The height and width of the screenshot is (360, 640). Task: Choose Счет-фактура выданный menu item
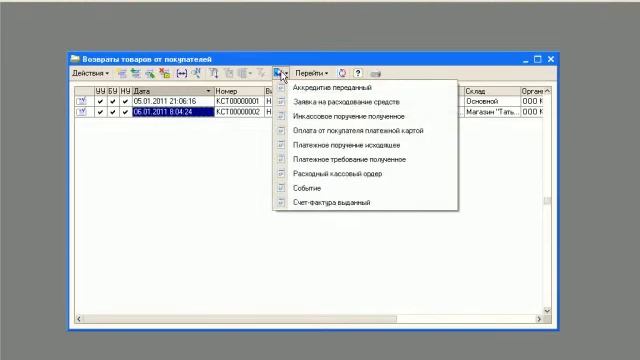[x=365, y=202]
